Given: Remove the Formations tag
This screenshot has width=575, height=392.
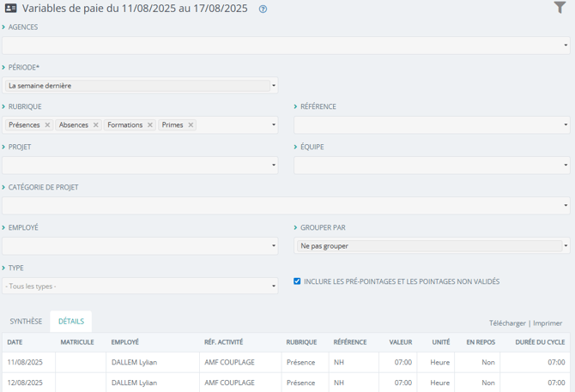Looking at the screenshot, I should [x=150, y=125].
